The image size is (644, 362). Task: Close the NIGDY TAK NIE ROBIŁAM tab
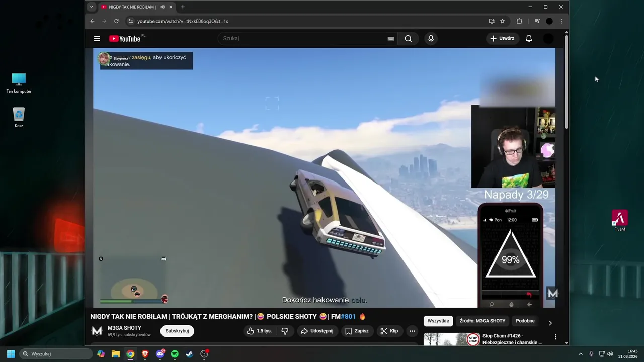pos(171,7)
